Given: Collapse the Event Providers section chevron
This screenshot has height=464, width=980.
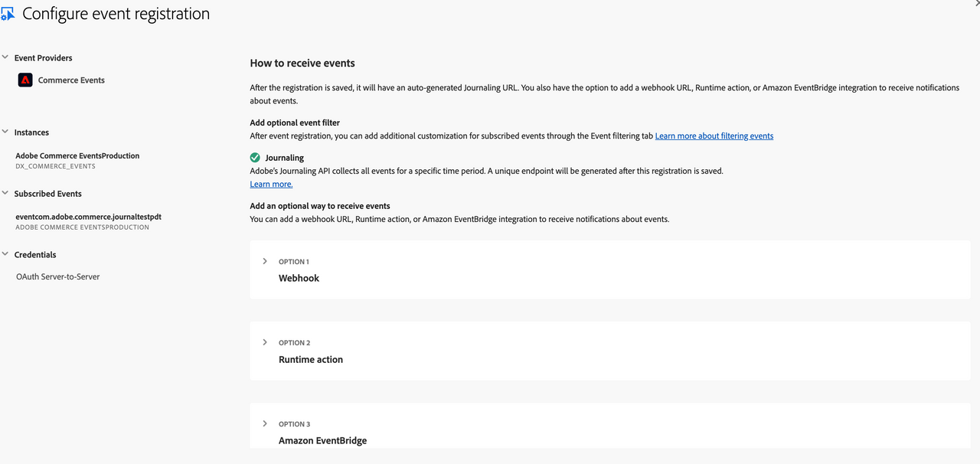Looking at the screenshot, I should tap(5, 57).
